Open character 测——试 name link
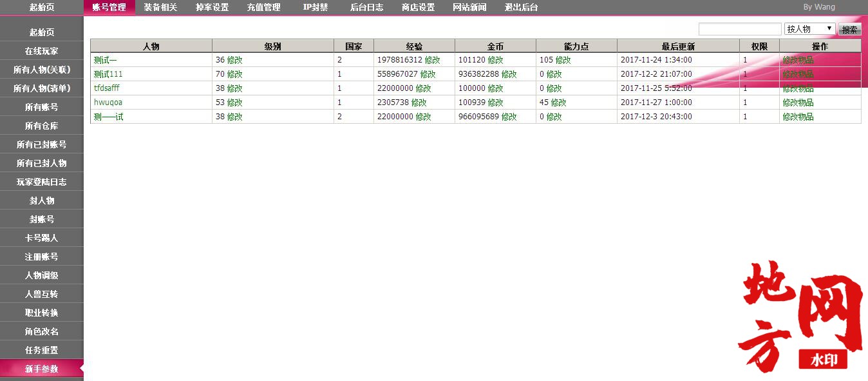This screenshot has width=868, height=381. pyautogui.click(x=108, y=117)
